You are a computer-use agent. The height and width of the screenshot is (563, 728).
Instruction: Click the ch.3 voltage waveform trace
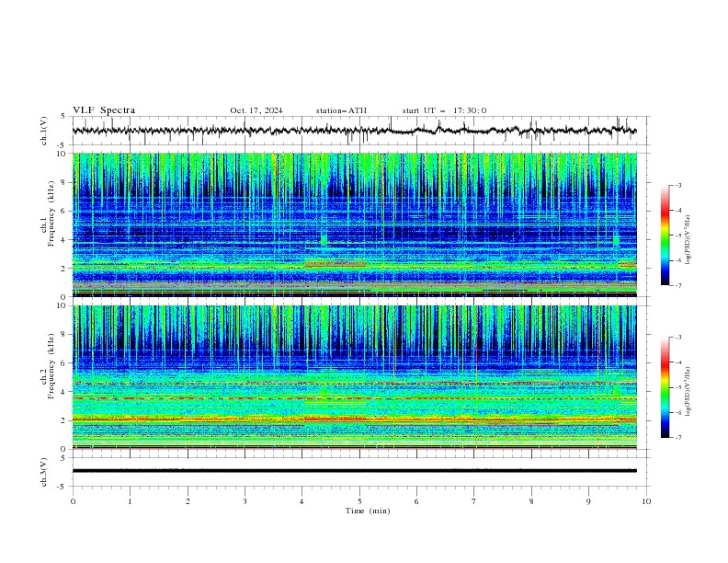tap(354, 471)
